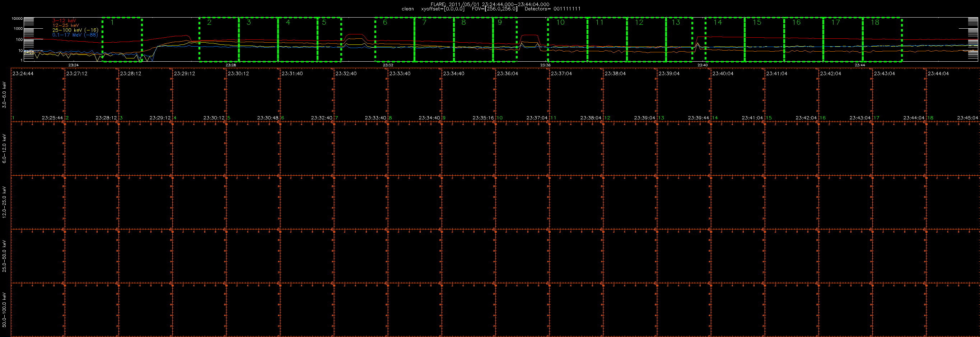Select the blue 0.1-17 MeV (-88) legend entry
The width and height of the screenshot is (980, 337).
75,35
